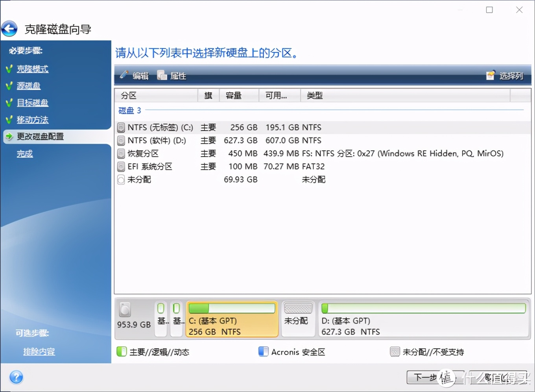Click the 未分配//不受支持 legend icon
This screenshot has height=392, width=535.
pos(395,351)
